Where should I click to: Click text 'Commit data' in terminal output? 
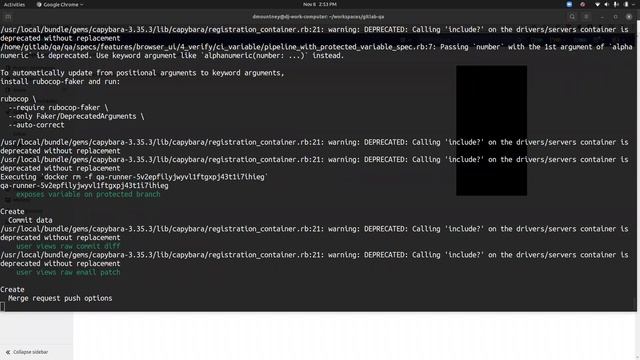pyautogui.click(x=30, y=220)
